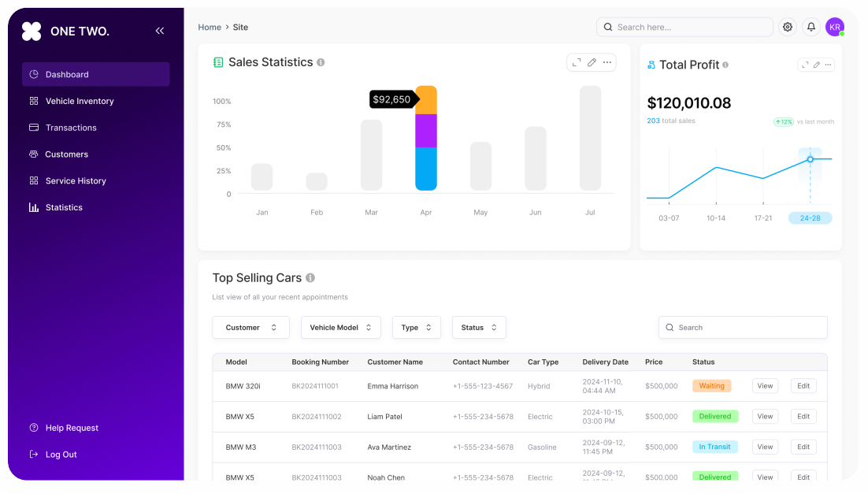This screenshot has height=494, width=868.
Task: Edit Sales Statistics with pencil icon
Action: coord(592,62)
